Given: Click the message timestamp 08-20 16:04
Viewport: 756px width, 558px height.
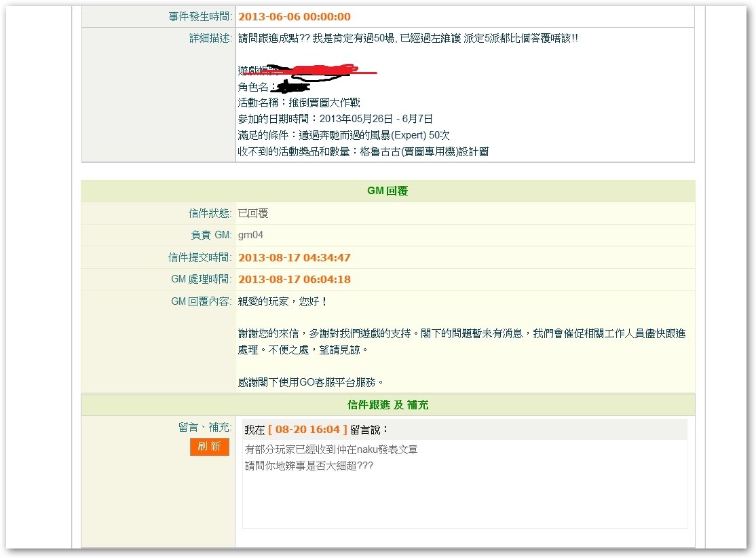Looking at the screenshot, I should pos(307,430).
